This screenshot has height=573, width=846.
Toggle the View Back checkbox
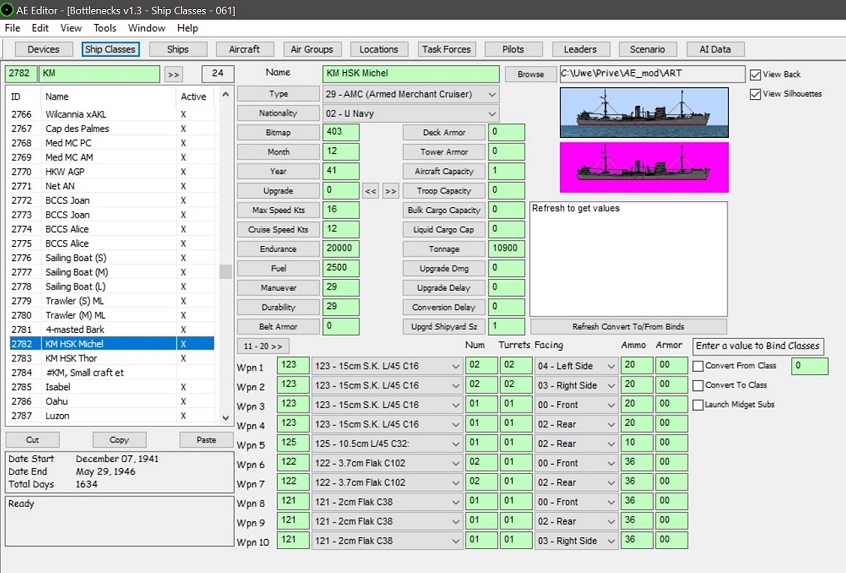[x=755, y=74]
